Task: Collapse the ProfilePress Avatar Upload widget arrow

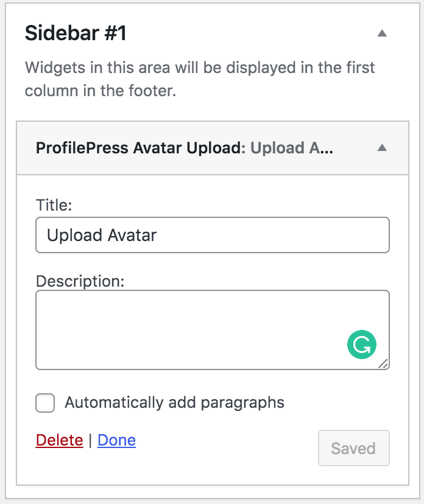Action: tap(382, 147)
